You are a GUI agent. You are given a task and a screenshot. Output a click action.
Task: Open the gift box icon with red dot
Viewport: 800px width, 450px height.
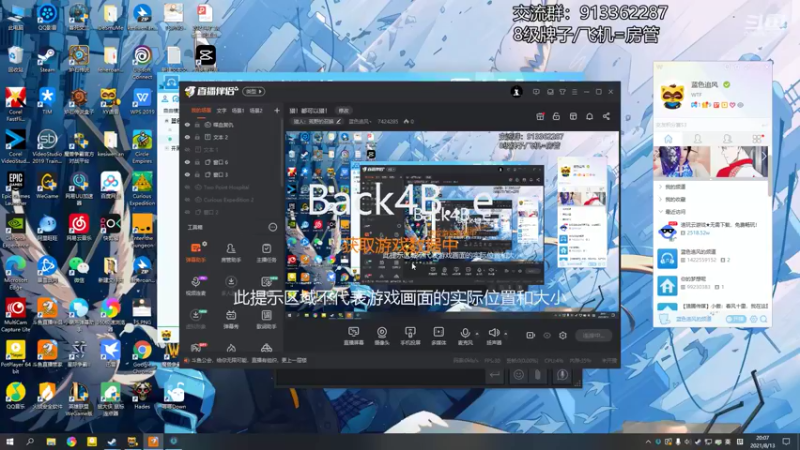point(540,116)
